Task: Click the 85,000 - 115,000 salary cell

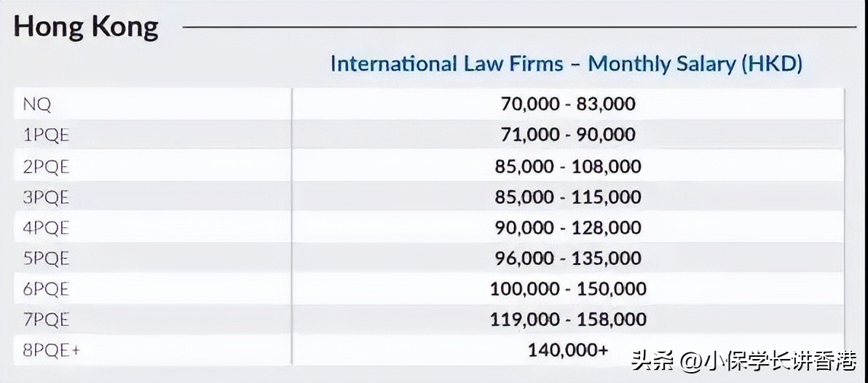Action: [568, 197]
